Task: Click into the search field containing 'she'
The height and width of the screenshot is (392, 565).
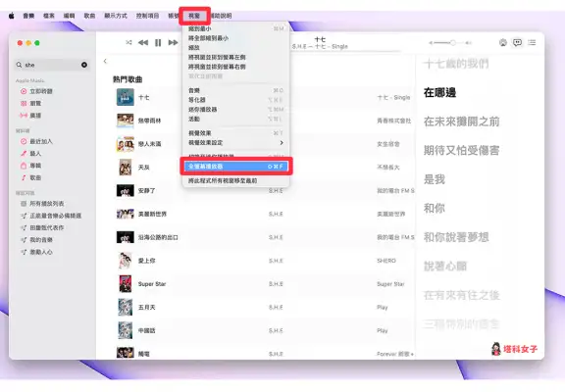Action: coord(52,65)
